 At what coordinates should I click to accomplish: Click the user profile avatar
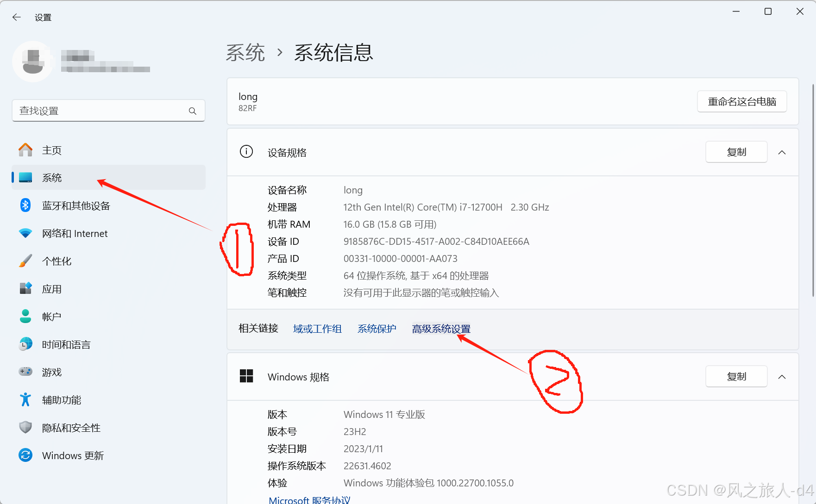click(32, 62)
